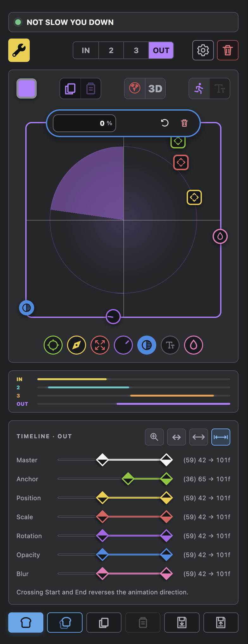Click the Anchor end keyframe diamond
Screen dimensions: 248x644
pyautogui.click(x=166, y=479)
